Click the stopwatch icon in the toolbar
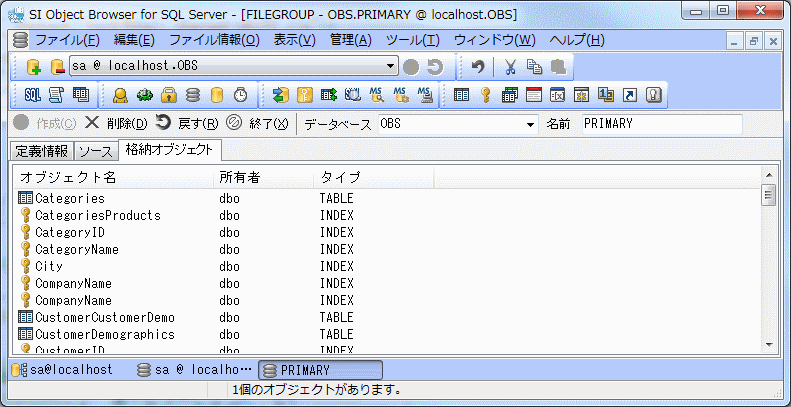 (x=240, y=96)
